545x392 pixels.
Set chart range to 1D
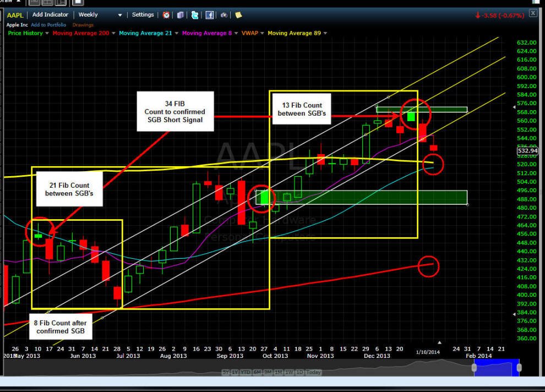tap(299, 372)
